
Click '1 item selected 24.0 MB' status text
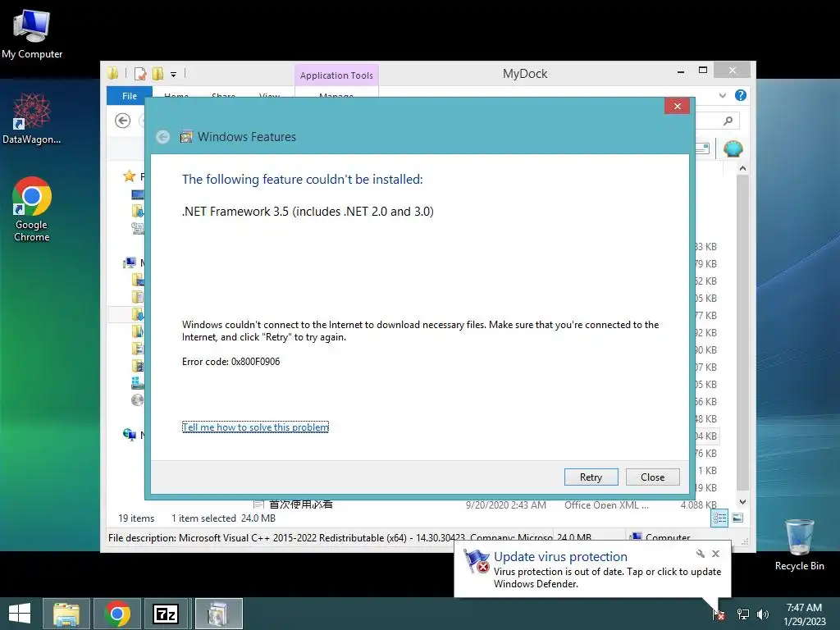pos(223,518)
